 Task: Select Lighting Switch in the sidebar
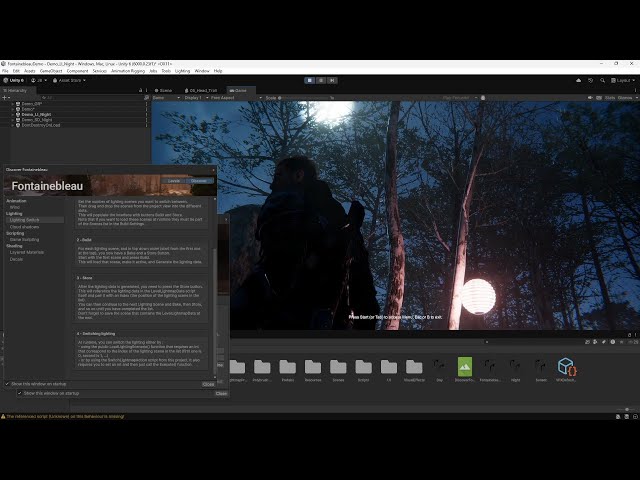(x=35, y=220)
